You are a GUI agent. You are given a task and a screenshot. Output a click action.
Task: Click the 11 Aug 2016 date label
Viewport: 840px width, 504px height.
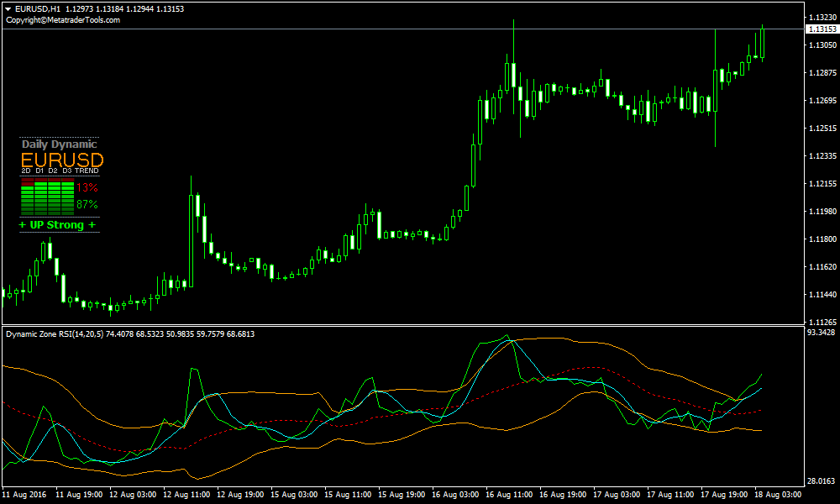pyautogui.click(x=26, y=495)
